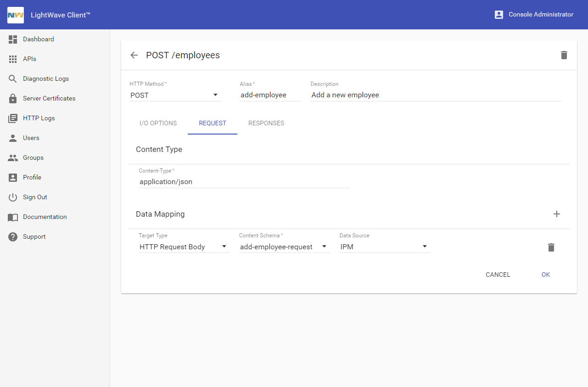
Task: Open the Data Source dropdown showing IPM
Action: pos(384,247)
